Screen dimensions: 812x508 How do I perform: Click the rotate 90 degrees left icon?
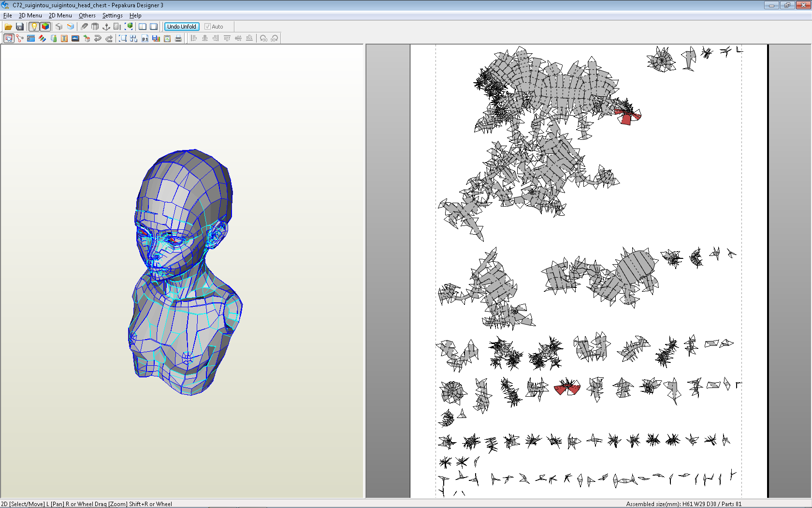(x=263, y=39)
